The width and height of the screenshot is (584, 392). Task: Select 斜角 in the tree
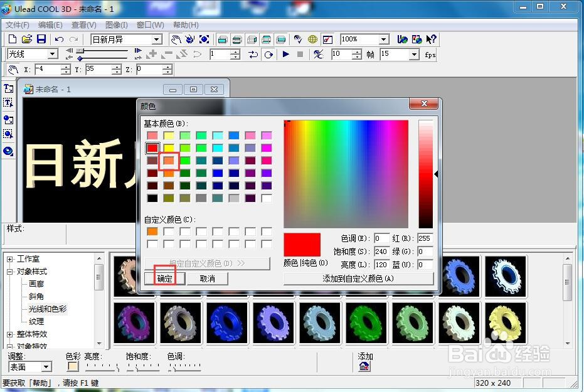click(36, 297)
